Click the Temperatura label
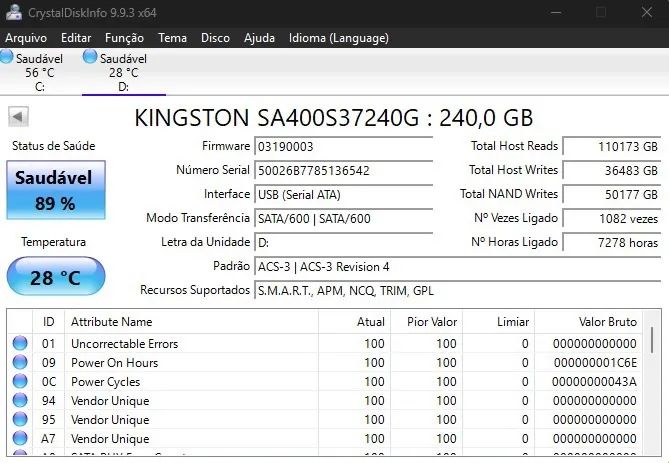Viewport: 669px width, 463px height. 53,242
